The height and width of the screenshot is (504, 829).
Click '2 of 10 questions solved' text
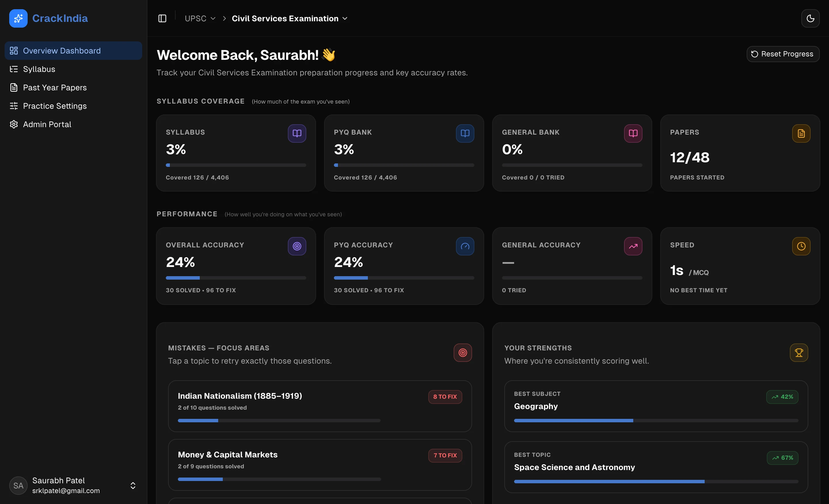212,408
